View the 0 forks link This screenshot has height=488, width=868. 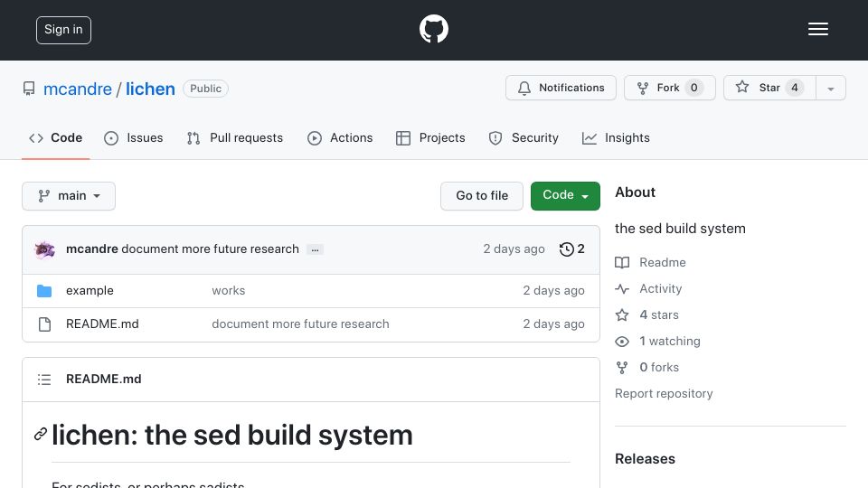pyautogui.click(x=659, y=368)
